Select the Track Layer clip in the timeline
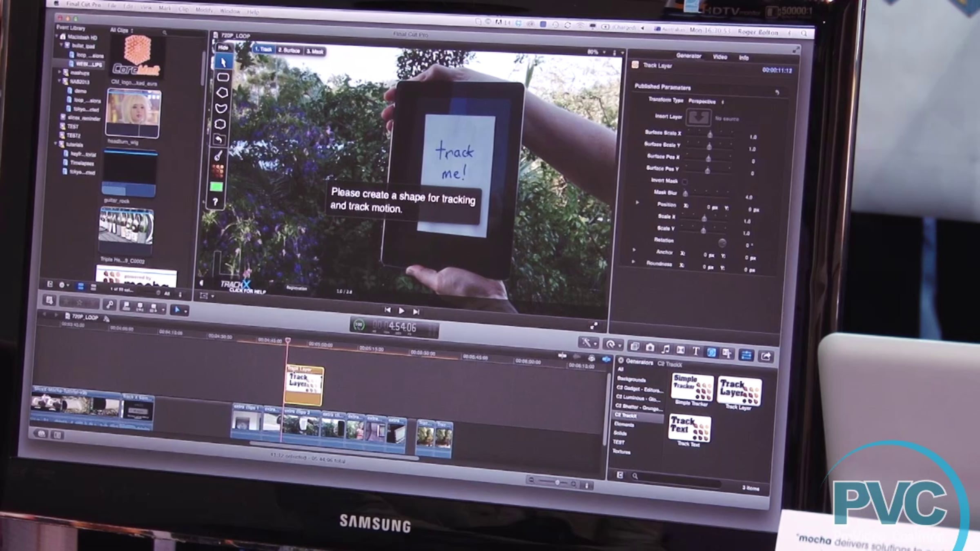 (304, 385)
